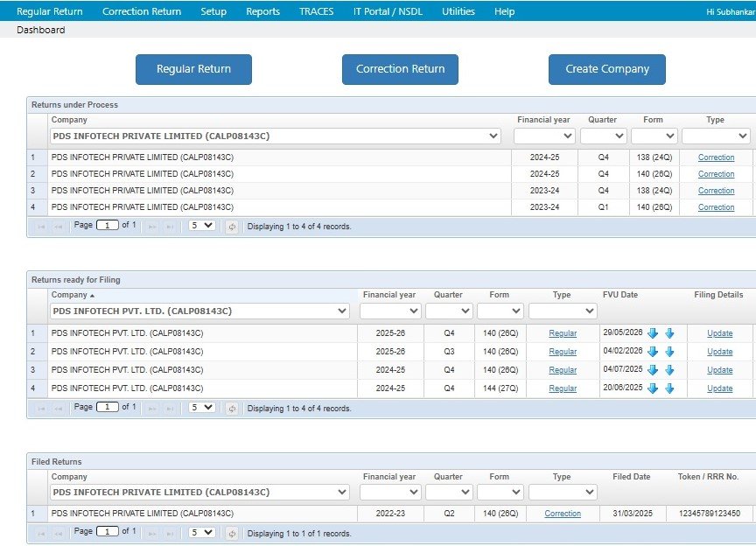Viewport: 756px width, 546px height.
Task: Click page number field in Returns under Process
Action: pyautogui.click(x=108, y=225)
